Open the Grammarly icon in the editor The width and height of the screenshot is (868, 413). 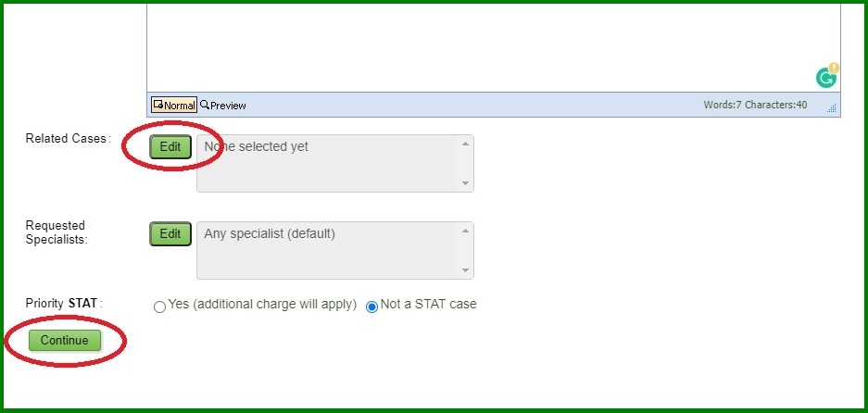click(826, 78)
